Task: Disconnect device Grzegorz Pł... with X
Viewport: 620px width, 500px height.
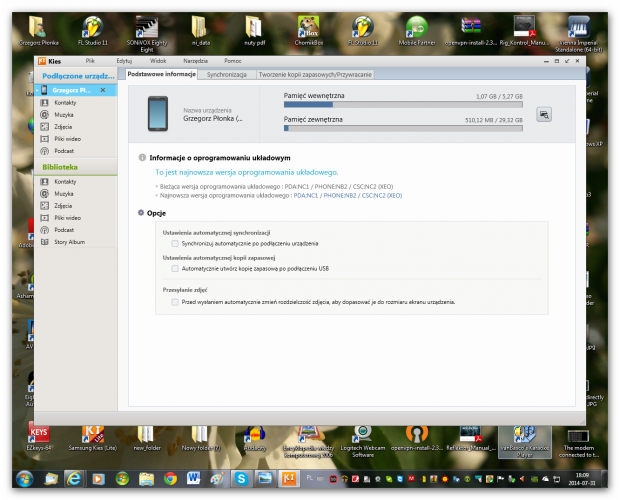Action: click(103, 90)
